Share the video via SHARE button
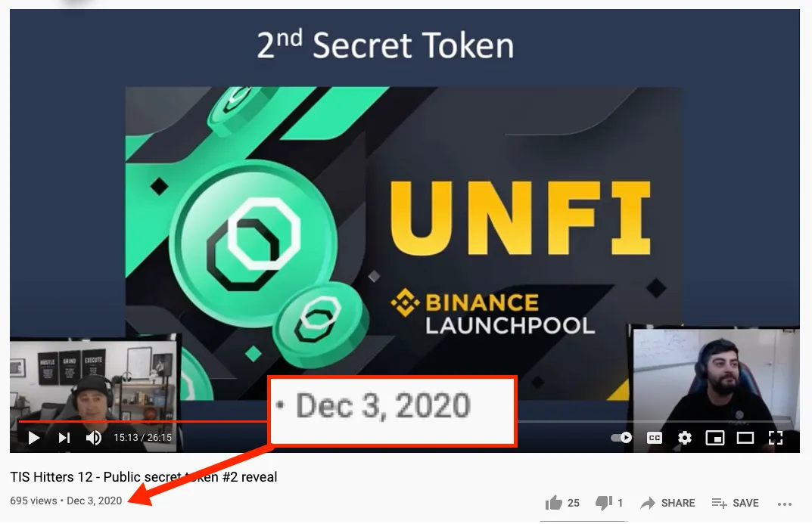The image size is (812, 524). (x=668, y=503)
